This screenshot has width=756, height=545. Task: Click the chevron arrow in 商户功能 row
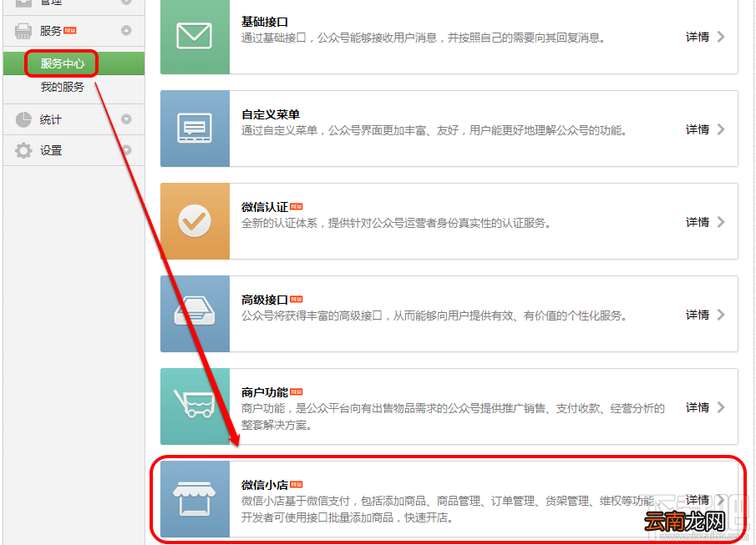[x=721, y=407]
